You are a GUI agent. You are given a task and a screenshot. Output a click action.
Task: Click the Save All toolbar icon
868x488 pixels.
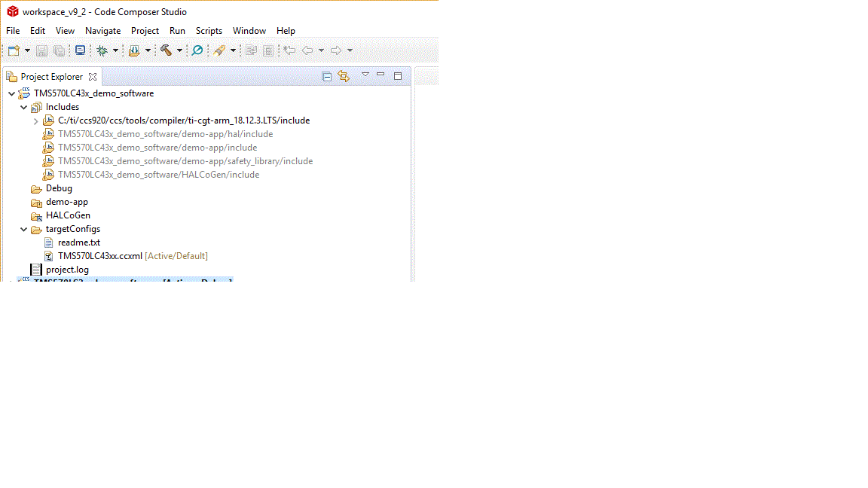(59, 51)
